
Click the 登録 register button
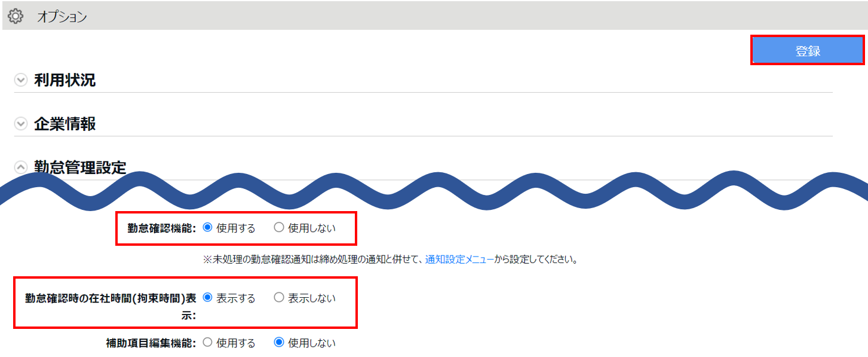pos(808,51)
